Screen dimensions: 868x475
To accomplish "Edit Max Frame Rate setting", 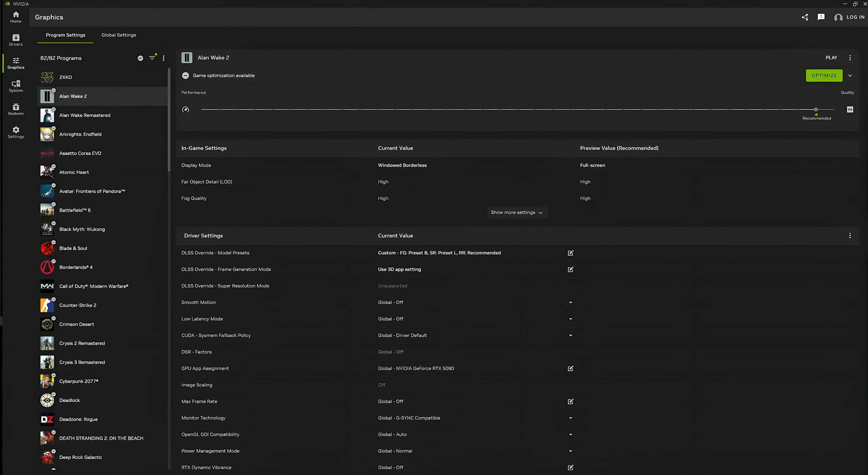I will tap(570, 402).
